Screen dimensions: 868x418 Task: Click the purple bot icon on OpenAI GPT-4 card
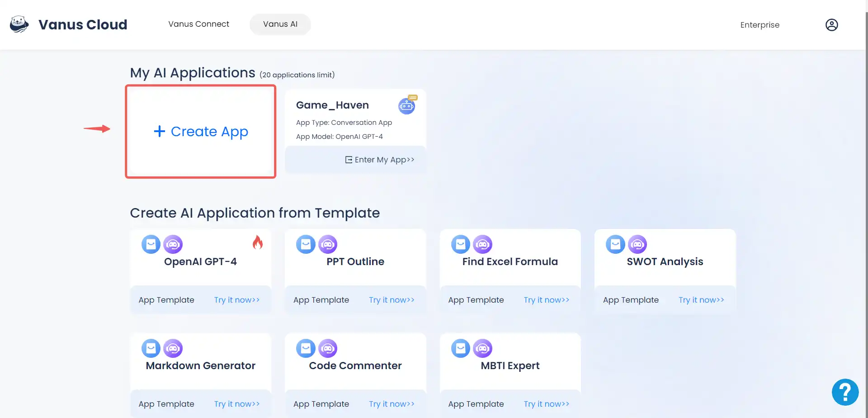[173, 244]
